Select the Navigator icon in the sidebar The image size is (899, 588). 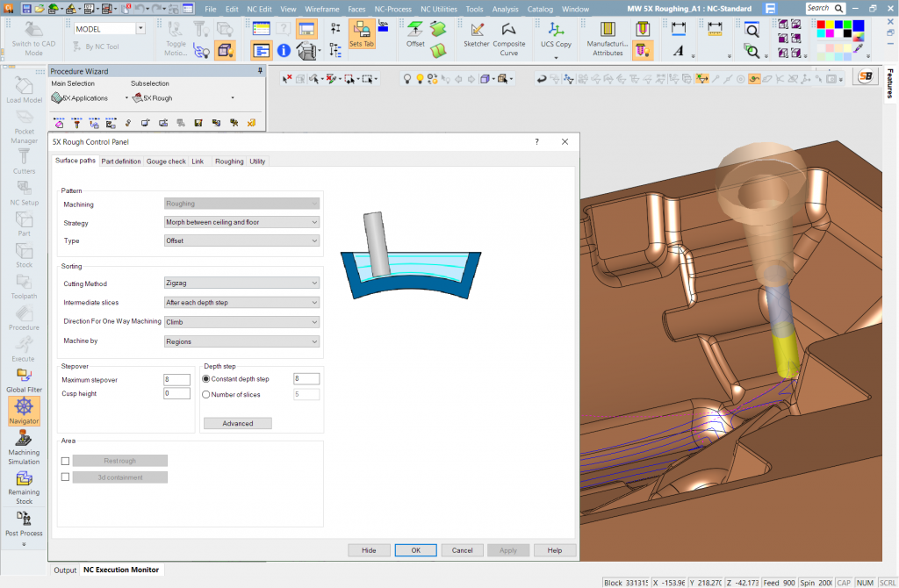pos(24,410)
